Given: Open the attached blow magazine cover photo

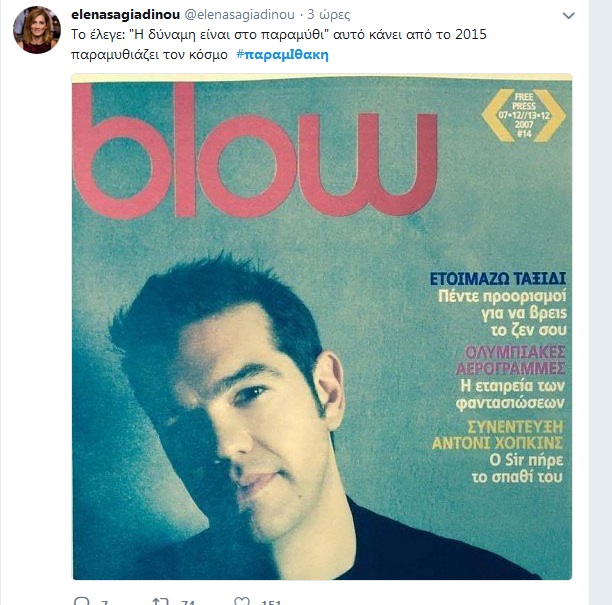Looking at the screenshot, I should [322, 327].
